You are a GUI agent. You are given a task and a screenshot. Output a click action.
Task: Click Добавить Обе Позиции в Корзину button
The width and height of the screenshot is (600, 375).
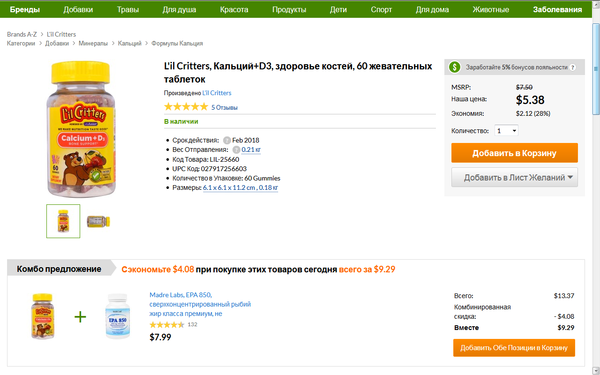point(514,347)
